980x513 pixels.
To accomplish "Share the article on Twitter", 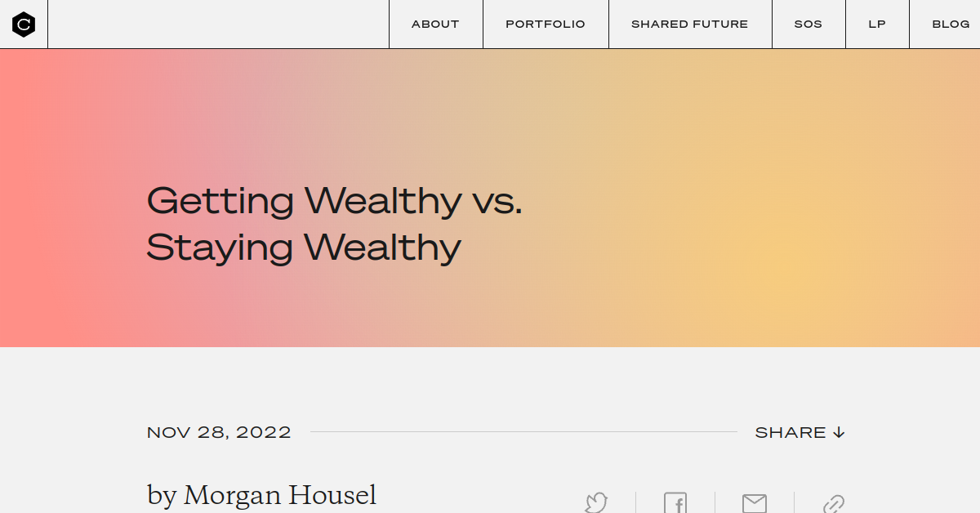I will pos(596,502).
